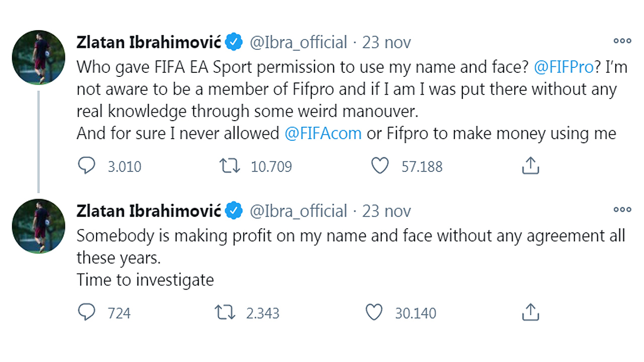Open @Ibra_official handle on the second tweet

(x=298, y=211)
